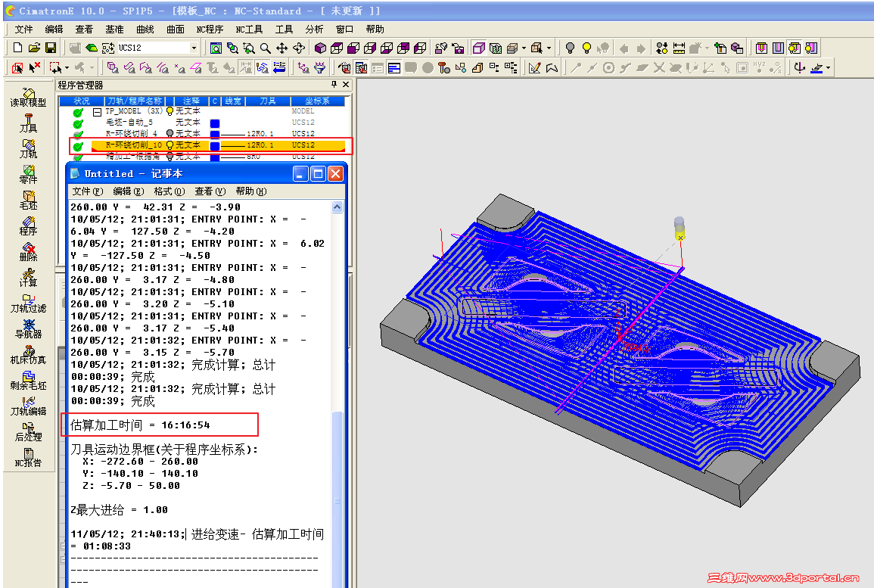Viewport: 874px width, 588px height.
Task: Open the 导航器 navigator
Action: pyautogui.click(x=29, y=329)
